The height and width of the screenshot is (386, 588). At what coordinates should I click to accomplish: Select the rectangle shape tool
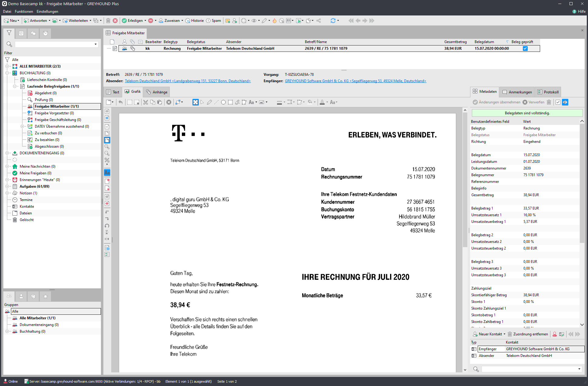pyautogui.click(x=230, y=102)
